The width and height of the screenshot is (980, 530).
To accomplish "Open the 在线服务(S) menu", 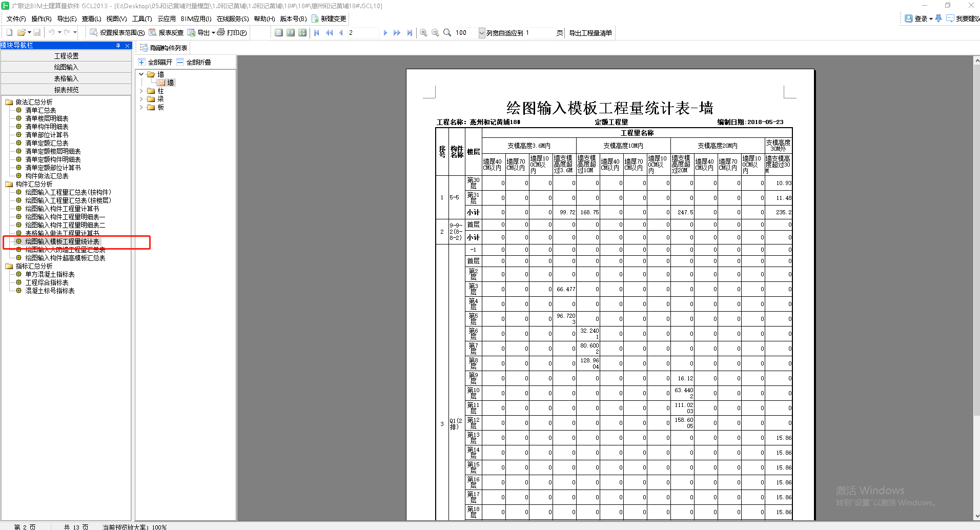I will coord(232,18).
